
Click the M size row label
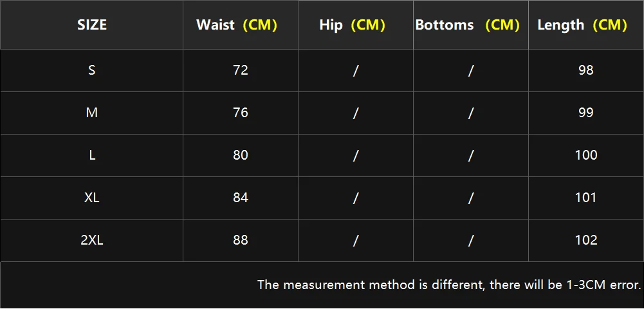pyautogui.click(x=92, y=113)
